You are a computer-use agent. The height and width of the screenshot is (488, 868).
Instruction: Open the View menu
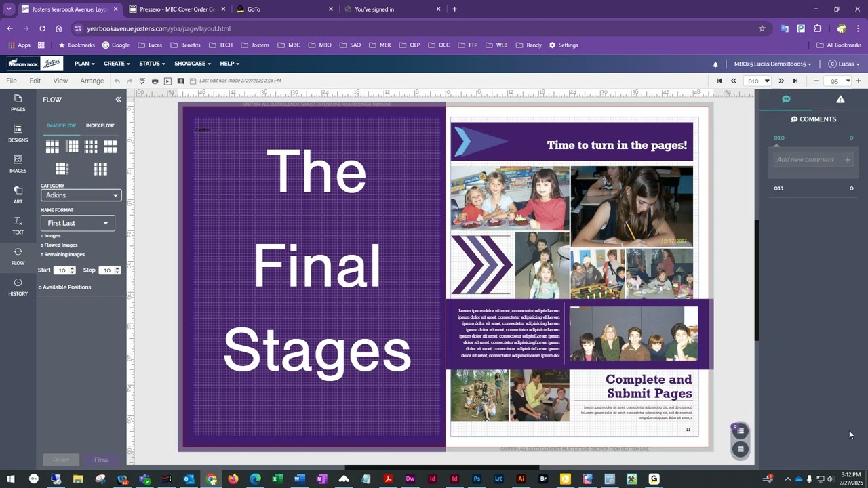point(60,81)
